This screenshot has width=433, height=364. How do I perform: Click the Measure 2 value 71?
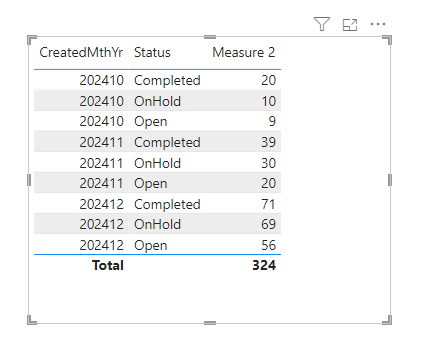pyautogui.click(x=268, y=204)
